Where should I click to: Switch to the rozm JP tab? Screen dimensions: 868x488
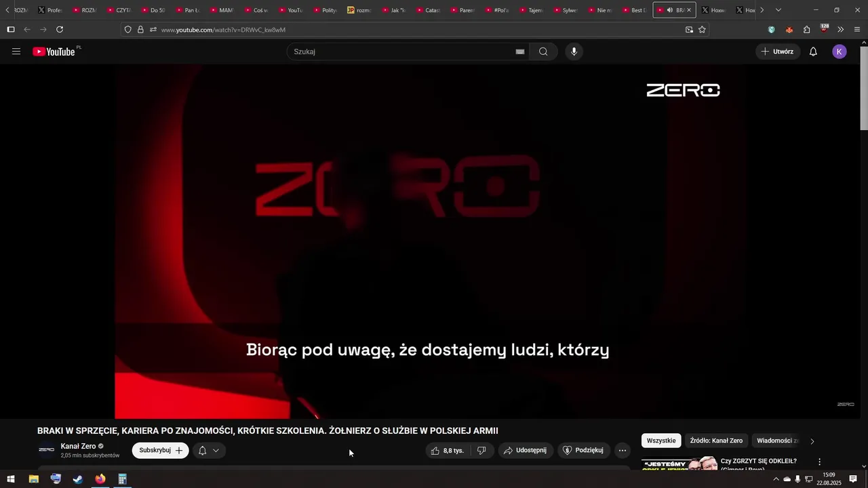coord(360,10)
